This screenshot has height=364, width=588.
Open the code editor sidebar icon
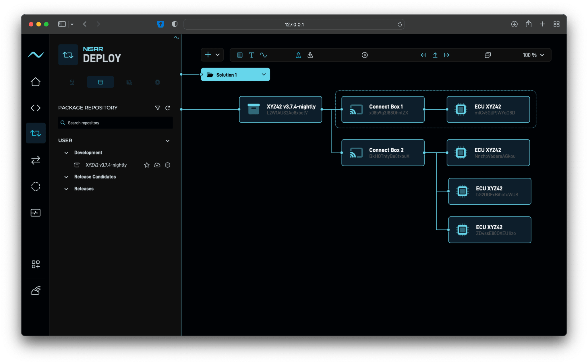(x=36, y=108)
